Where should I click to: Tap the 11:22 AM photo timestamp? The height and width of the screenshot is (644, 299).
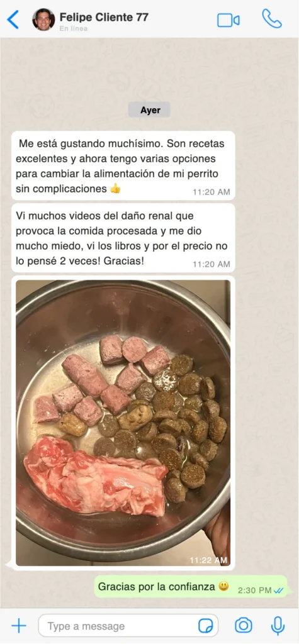click(x=208, y=560)
